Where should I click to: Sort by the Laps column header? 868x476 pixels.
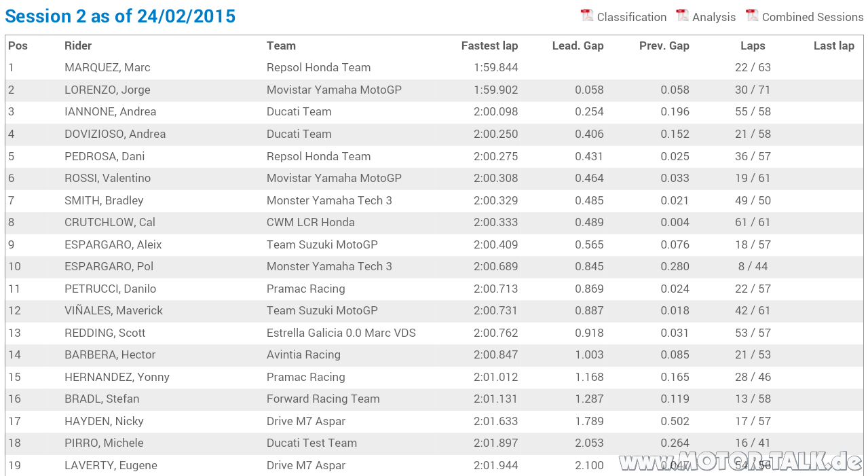[753, 45]
